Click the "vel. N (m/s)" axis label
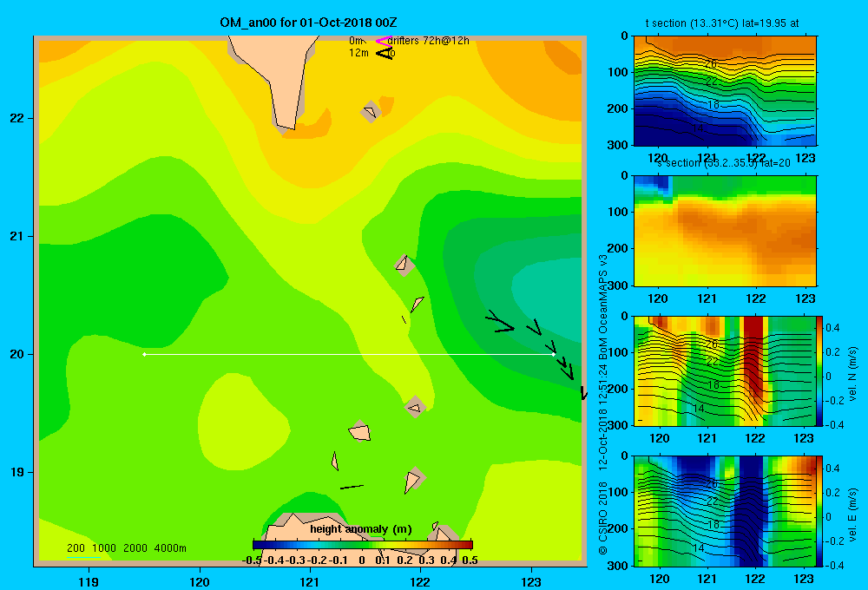This screenshot has height=590, width=868. 853,374
